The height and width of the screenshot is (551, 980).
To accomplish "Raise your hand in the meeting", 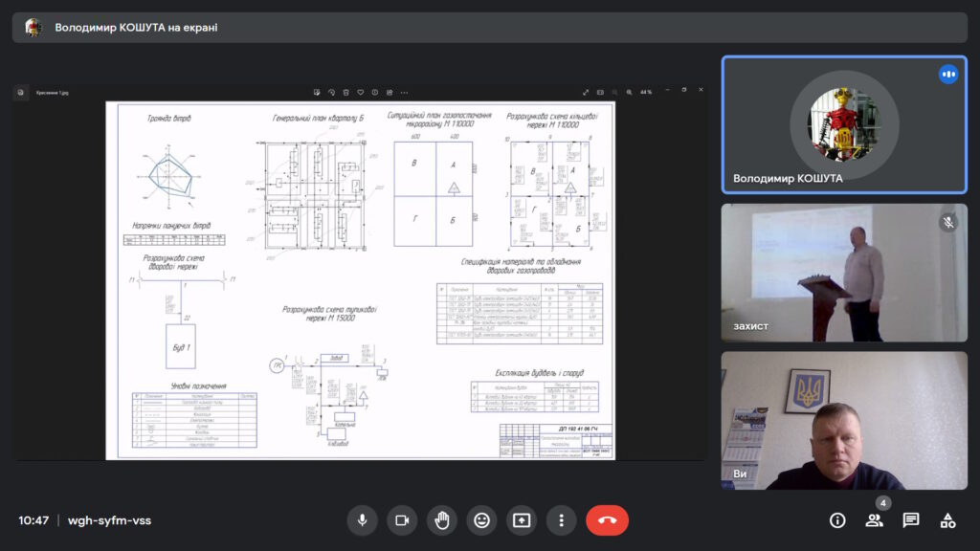I will point(442,520).
